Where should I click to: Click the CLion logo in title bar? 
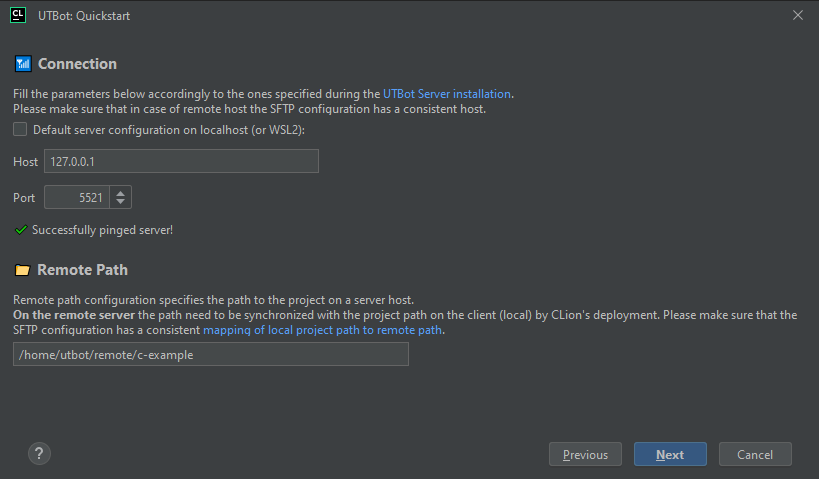click(18, 15)
